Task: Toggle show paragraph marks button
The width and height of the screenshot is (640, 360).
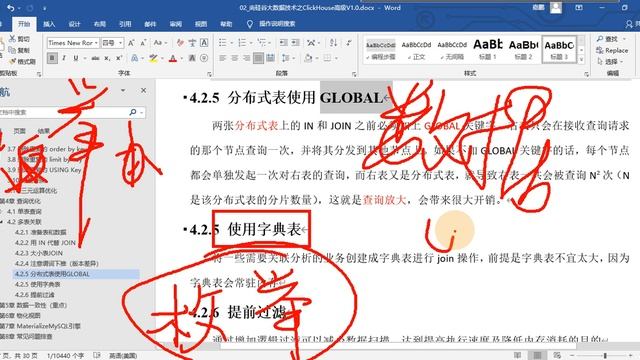Action: click(x=348, y=43)
